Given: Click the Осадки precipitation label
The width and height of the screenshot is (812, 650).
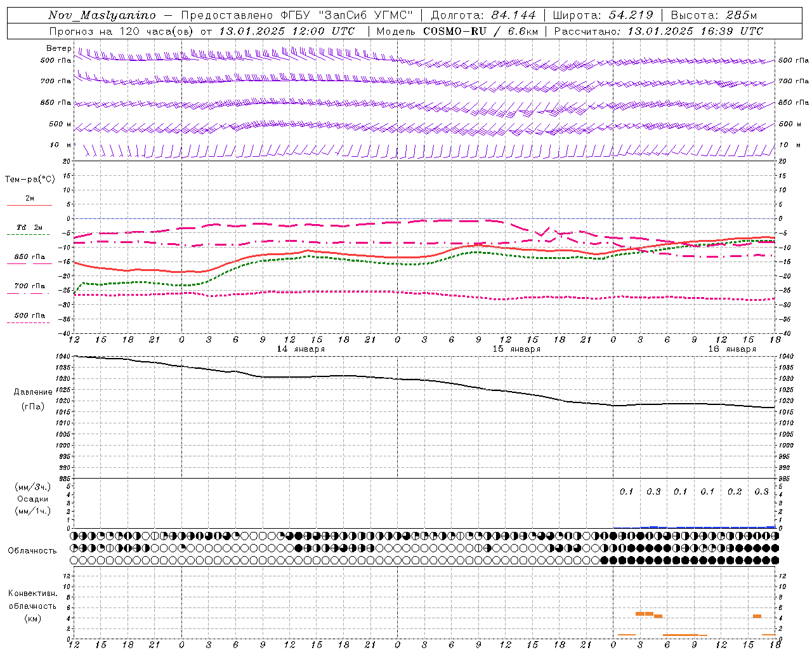Looking at the screenshot, I should [x=33, y=499].
